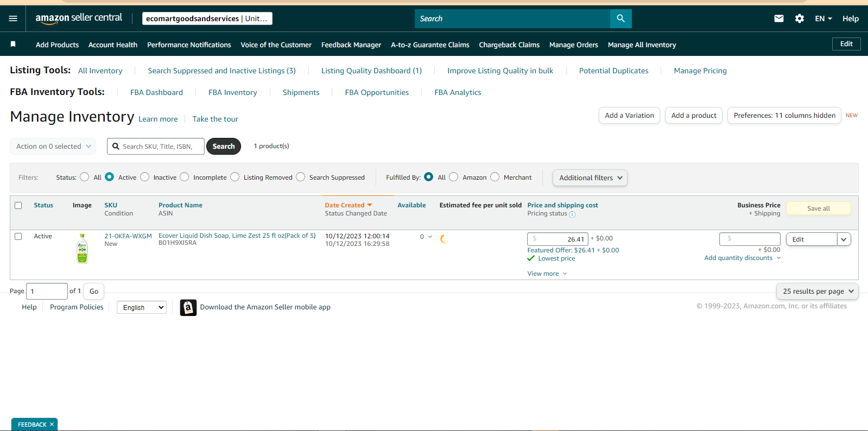The height and width of the screenshot is (431, 868).
Task: Select Fulfilled By All radio button
Action: (429, 177)
